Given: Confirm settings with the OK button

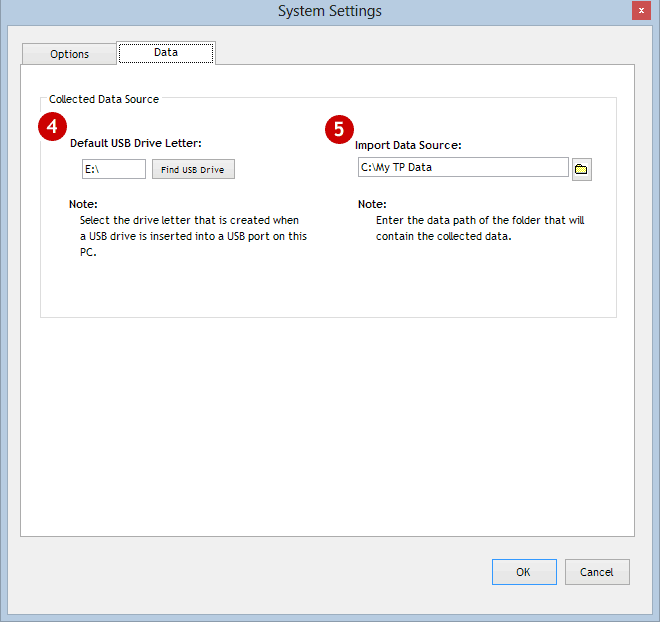Looking at the screenshot, I should (523, 572).
